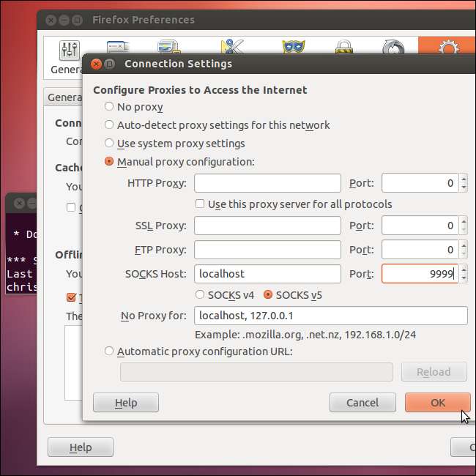This screenshot has height=476, width=476.
Task: Open the Sync preferences panel icon
Action: [x=393, y=47]
